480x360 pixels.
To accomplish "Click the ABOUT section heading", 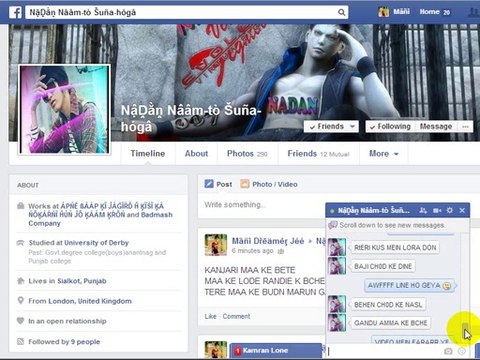I will tap(28, 185).
